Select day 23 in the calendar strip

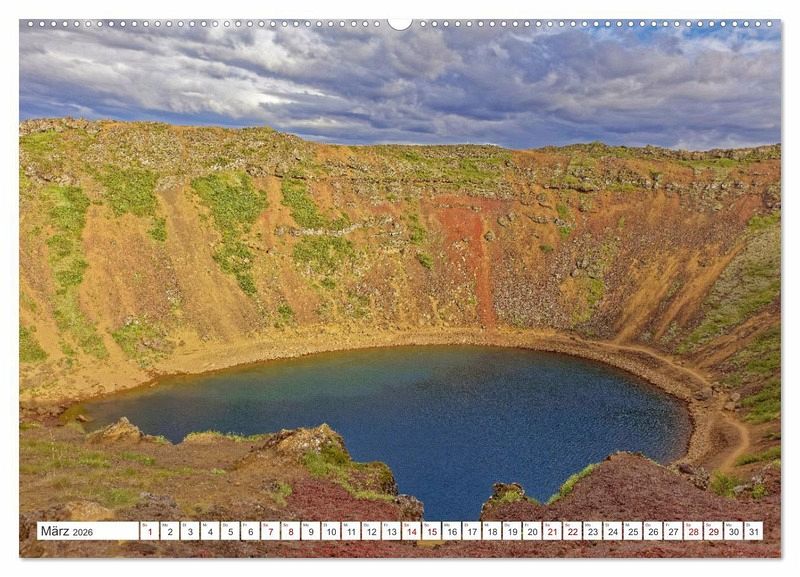593,531
